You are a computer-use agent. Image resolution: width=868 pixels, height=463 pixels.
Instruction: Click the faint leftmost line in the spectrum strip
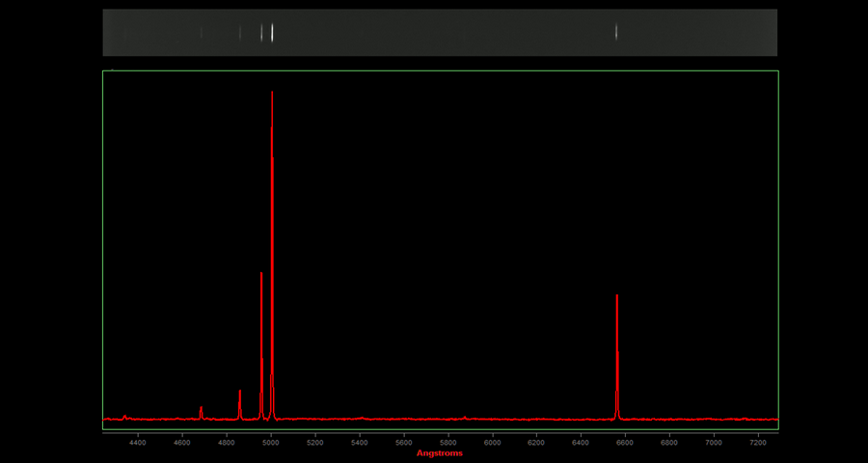[201, 33]
